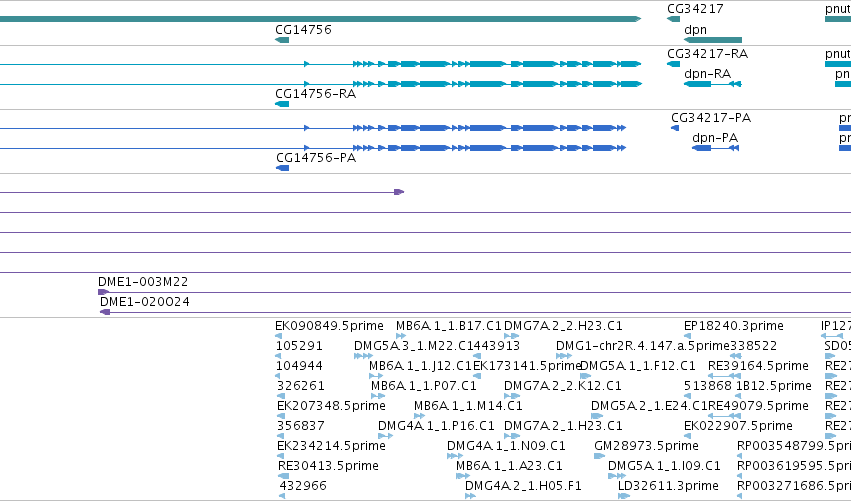Click the CG14756-PA protein label
This screenshot has width=851, height=501.
tap(316, 158)
